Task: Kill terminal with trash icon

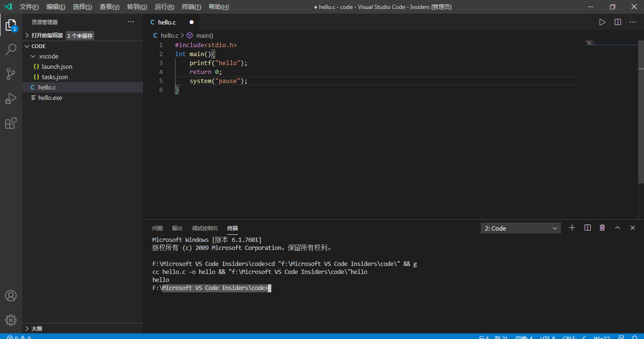Action: [x=602, y=228]
